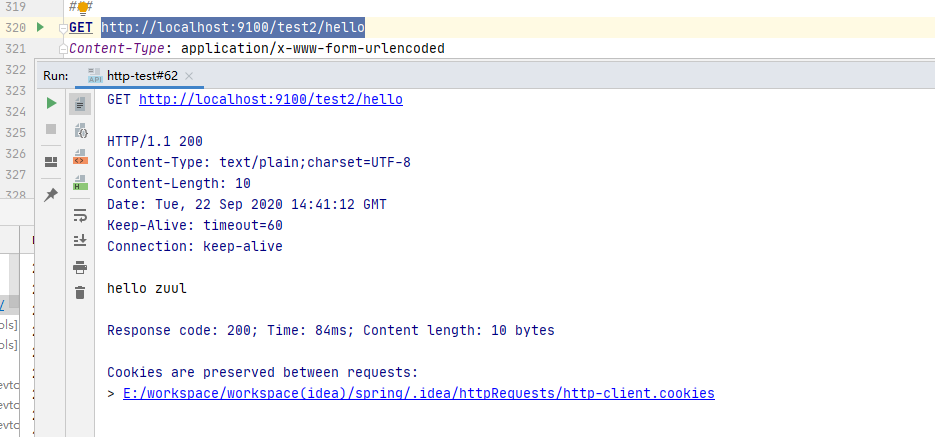Click the Restore Layout icon
Screen dimensions: 935x437
click(x=51, y=162)
